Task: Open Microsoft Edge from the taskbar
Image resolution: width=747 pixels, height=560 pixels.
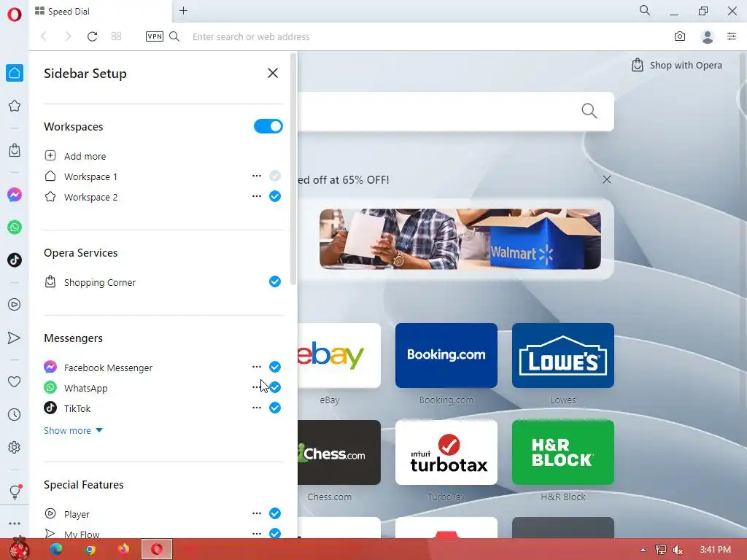Action: [x=56, y=549]
